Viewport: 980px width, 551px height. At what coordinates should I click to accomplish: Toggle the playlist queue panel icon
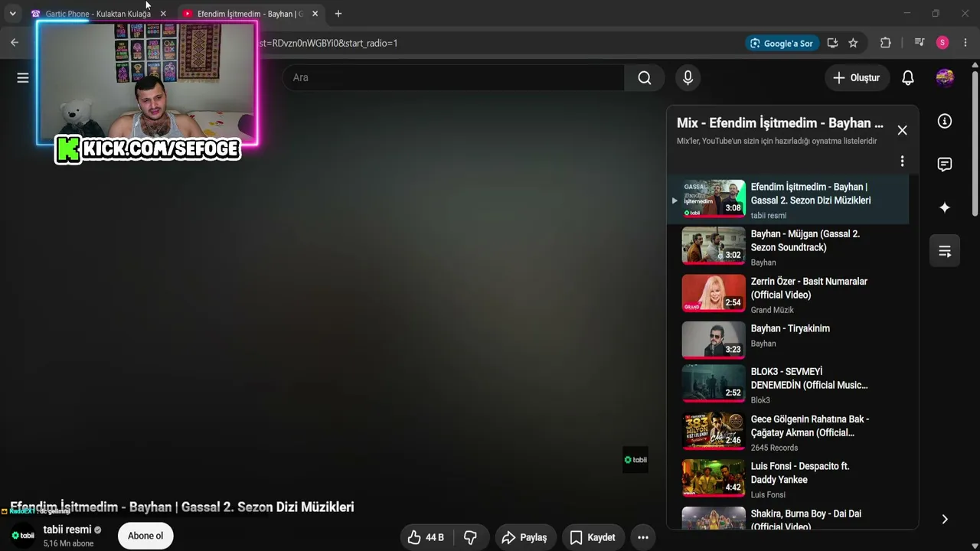pyautogui.click(x=945, y=251)
